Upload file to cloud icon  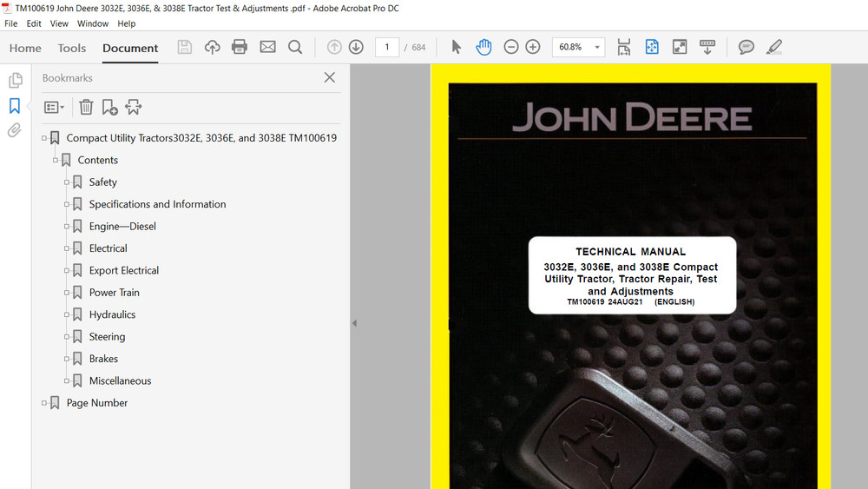[x=212, y=47]
